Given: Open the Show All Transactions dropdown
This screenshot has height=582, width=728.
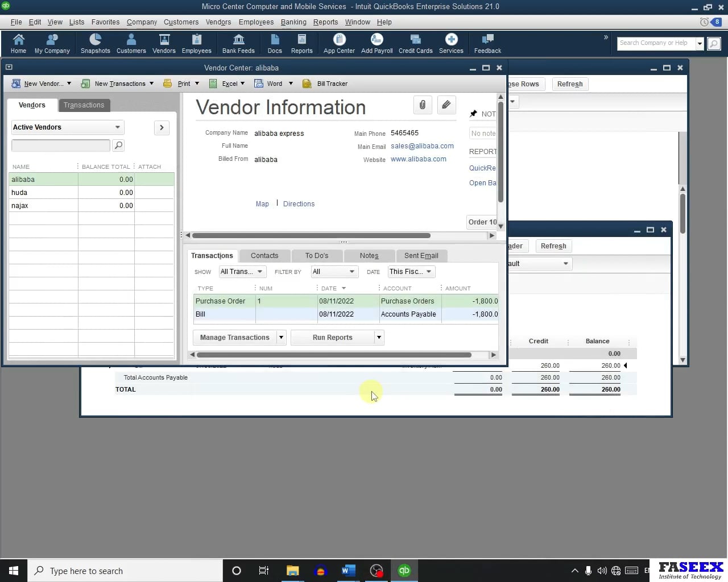Looking at the screenshot, I should click(242, 272).
